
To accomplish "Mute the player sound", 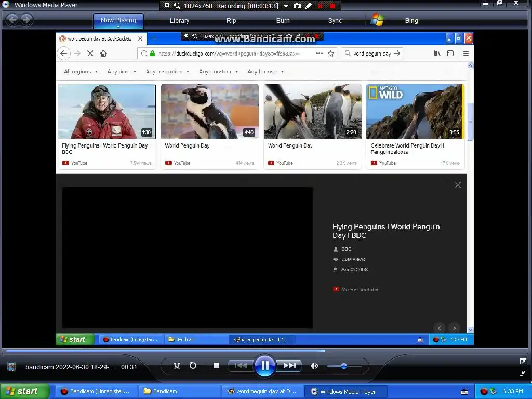I will tap(314, 366).
